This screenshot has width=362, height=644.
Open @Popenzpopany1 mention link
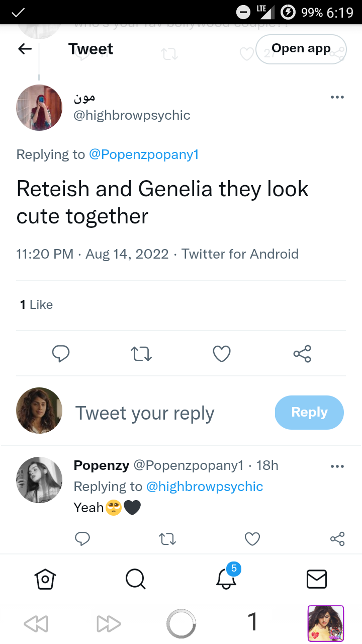click(144, 154)
